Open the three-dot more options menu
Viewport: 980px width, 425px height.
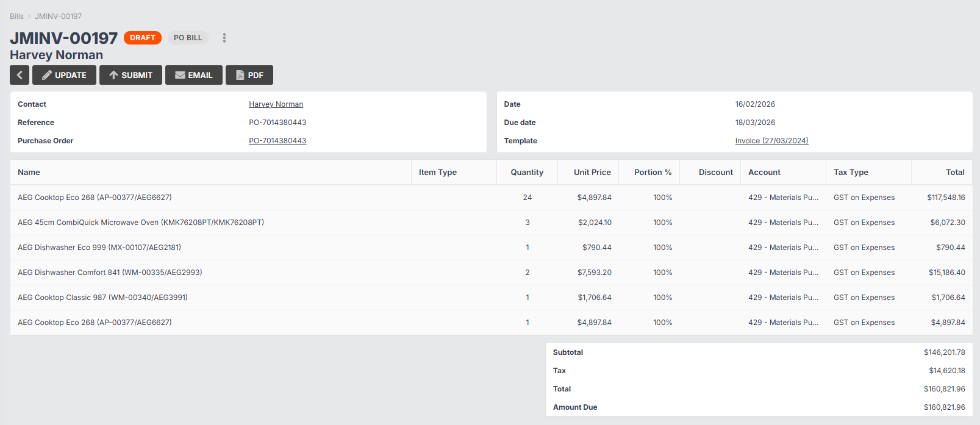coord(224,38)
